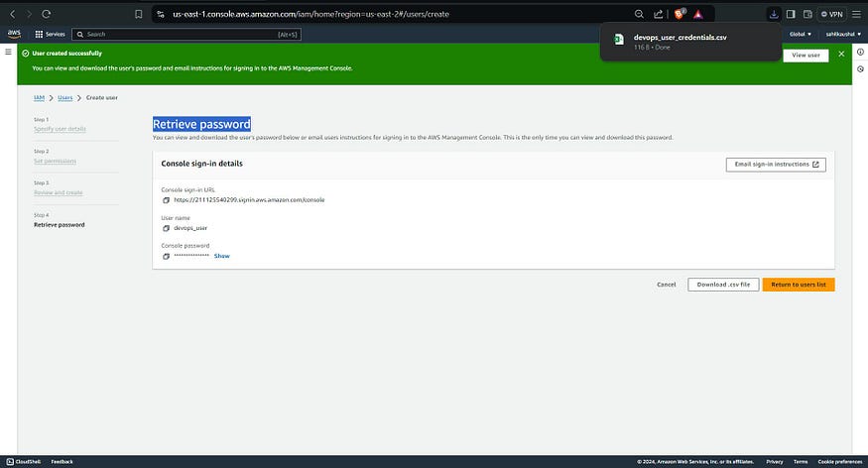Image resolution: width=868 pixels, height=468 pixels.
Task: Open CloudShell from footer
Action: (24, 461)
